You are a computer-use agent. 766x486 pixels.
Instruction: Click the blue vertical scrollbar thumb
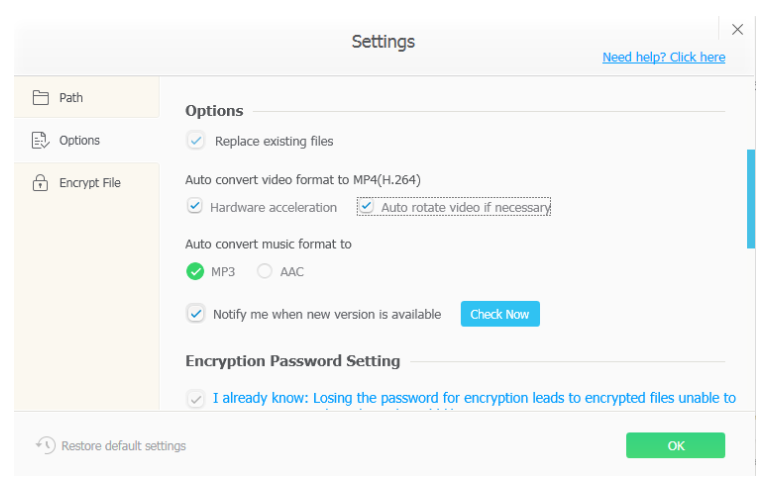pos(750,199)
